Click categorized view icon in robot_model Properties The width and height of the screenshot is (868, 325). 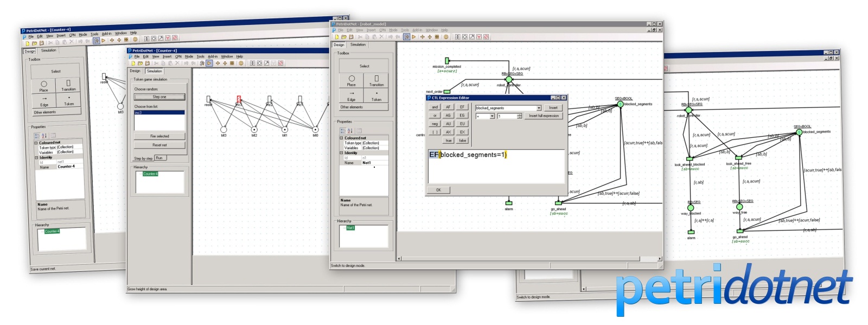point(343,131)
